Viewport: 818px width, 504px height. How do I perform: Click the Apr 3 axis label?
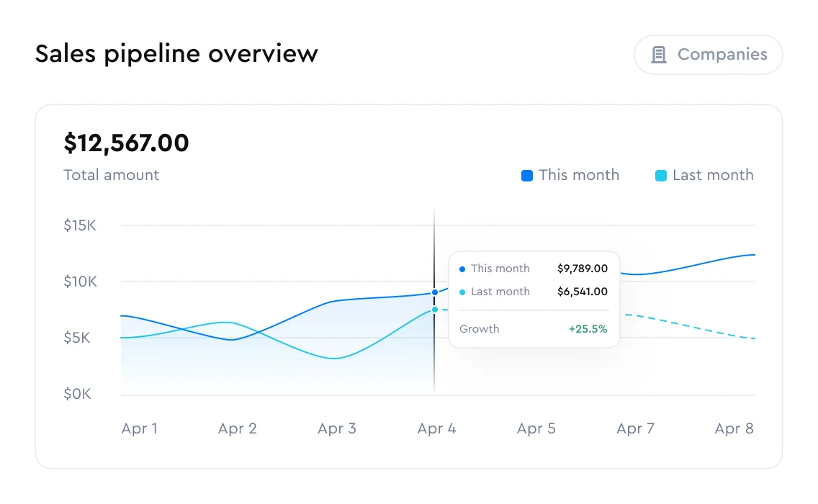click(x=337, y=429)
